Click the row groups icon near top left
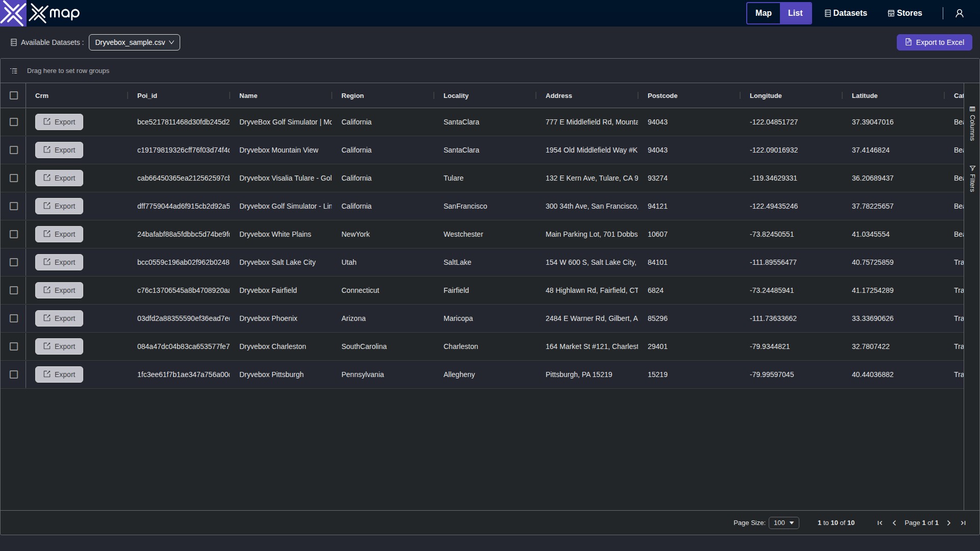980x551 pixels. 14,70
